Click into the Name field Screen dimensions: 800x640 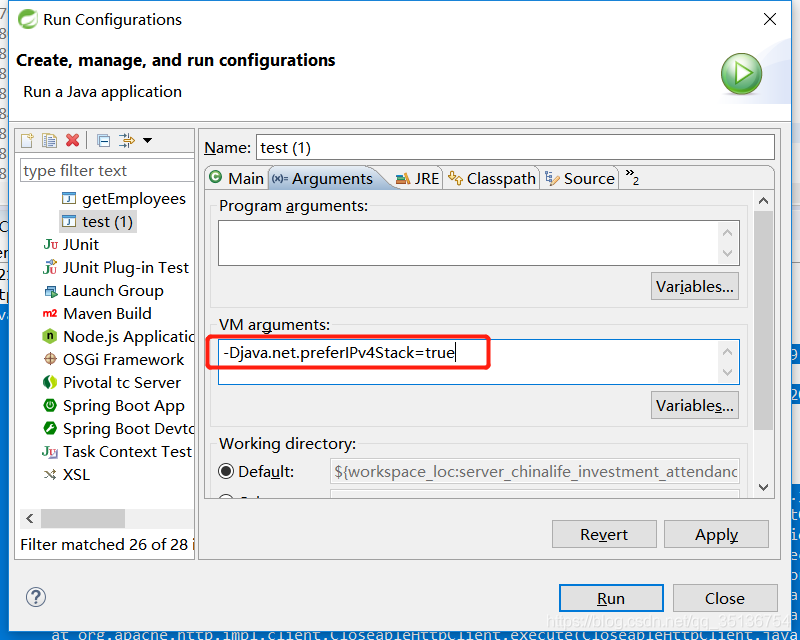tap(515, 147)
